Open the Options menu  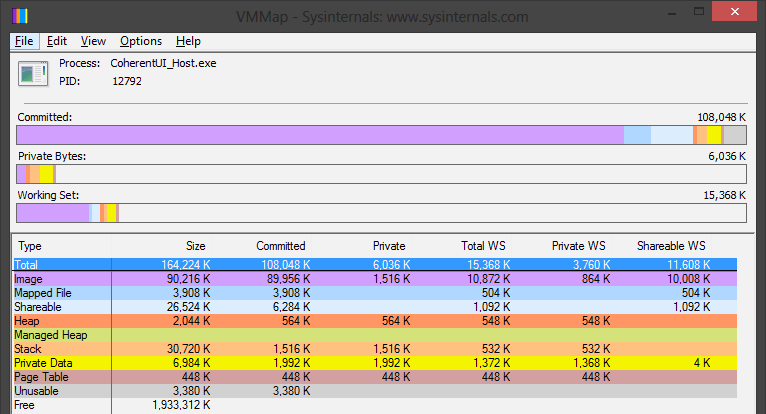coord(140,41)
